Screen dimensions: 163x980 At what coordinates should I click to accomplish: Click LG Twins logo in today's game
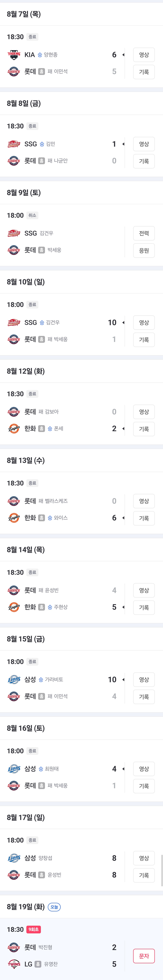[14, 964]
